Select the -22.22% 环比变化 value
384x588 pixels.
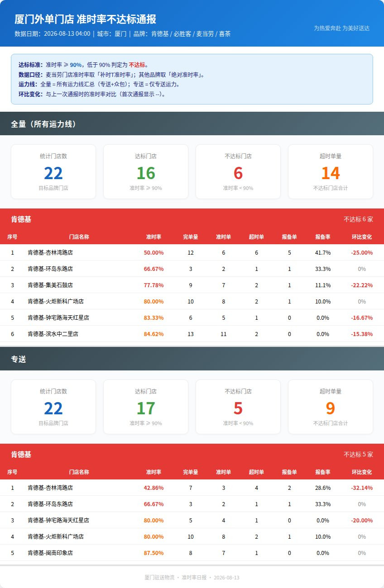point(362,285)
